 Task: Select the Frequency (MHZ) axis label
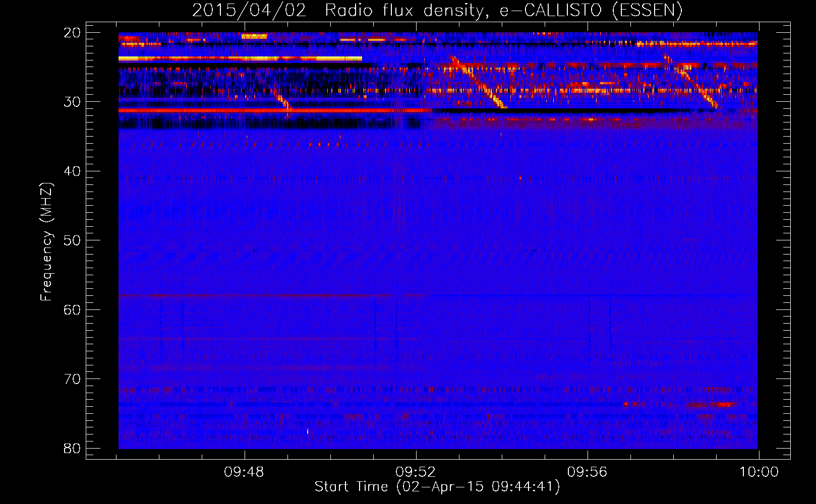[x=46, y=242]
